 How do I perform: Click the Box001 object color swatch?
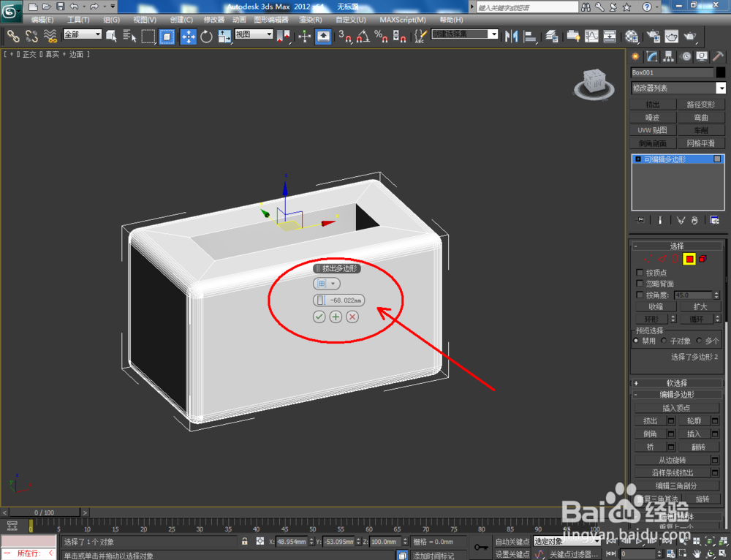(x=721, y=72)
